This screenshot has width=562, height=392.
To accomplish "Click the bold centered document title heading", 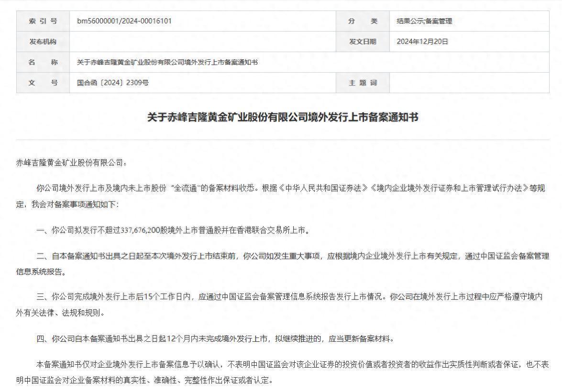I will 283,117.
